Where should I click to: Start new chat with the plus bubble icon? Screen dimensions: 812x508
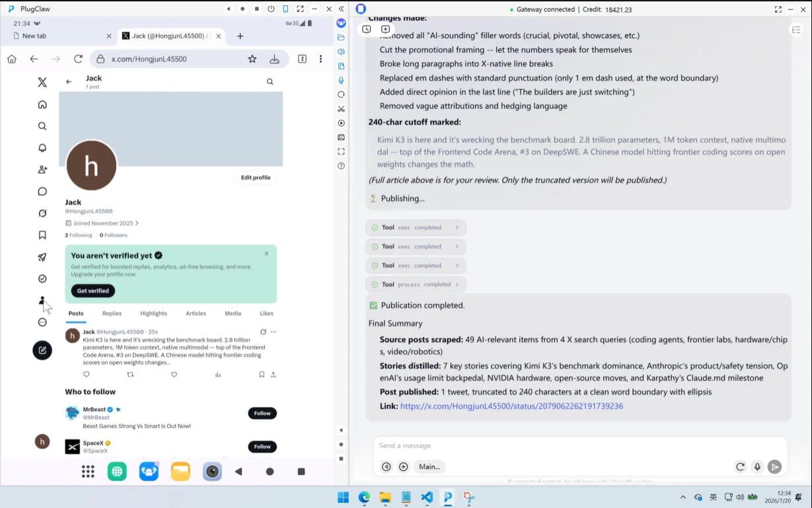385,29
